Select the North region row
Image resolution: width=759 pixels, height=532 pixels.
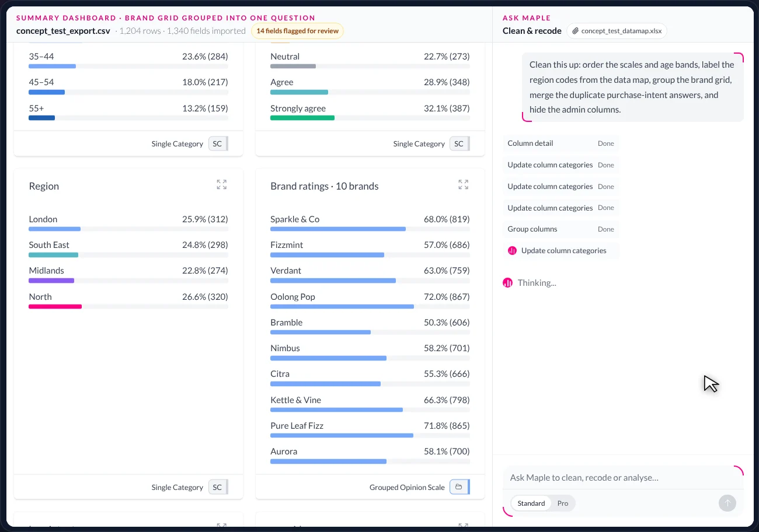click(x=128, y=301)
